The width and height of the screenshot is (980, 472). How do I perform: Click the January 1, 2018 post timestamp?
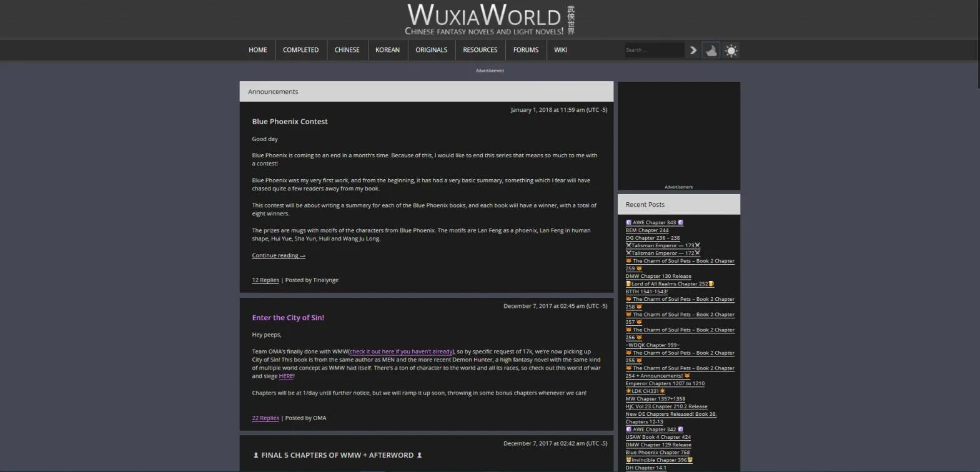[x=558, y=110]
